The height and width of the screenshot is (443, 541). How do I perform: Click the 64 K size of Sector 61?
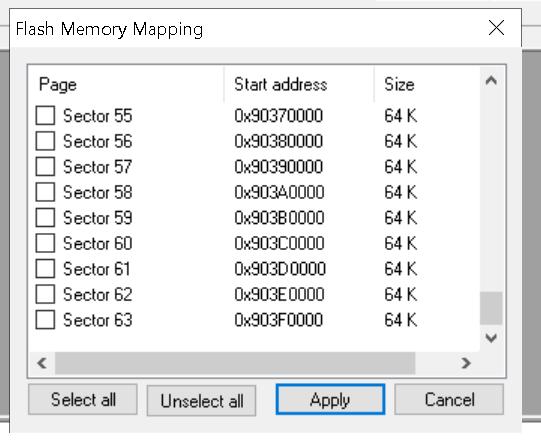(x=401, y=269)
